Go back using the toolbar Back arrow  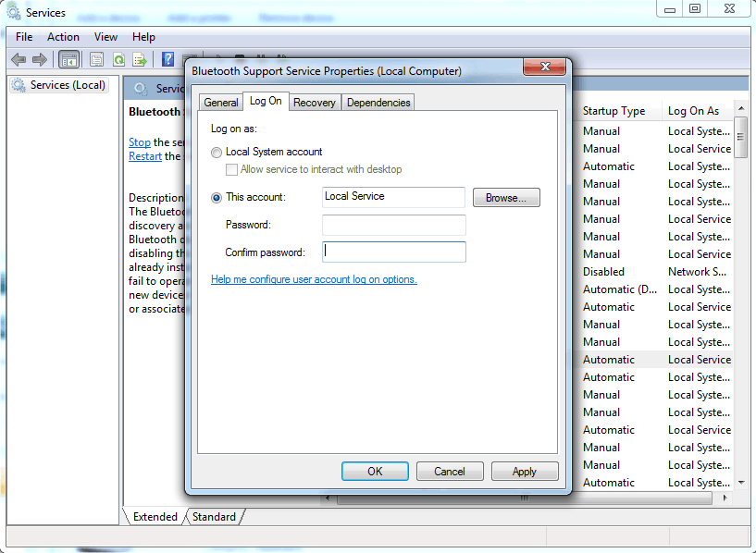coord(19,60)
